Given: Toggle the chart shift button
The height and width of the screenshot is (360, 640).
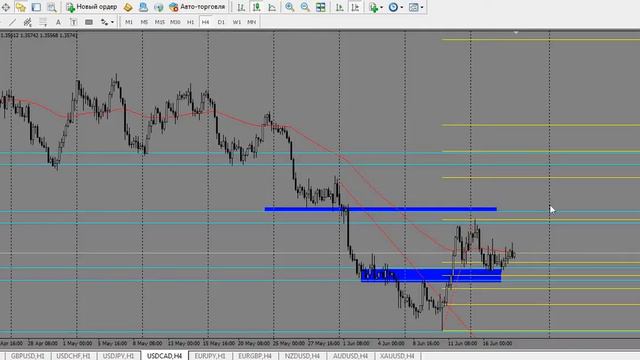Looking at the screenshot, I should pyautogui.click(x=355, y=7).
